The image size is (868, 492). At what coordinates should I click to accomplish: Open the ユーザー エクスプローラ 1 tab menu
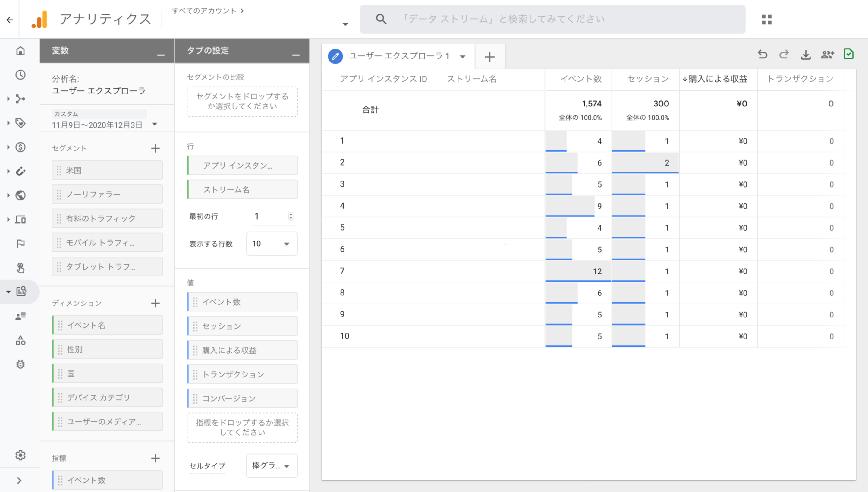pyautogui.click(x=463, y=57)
